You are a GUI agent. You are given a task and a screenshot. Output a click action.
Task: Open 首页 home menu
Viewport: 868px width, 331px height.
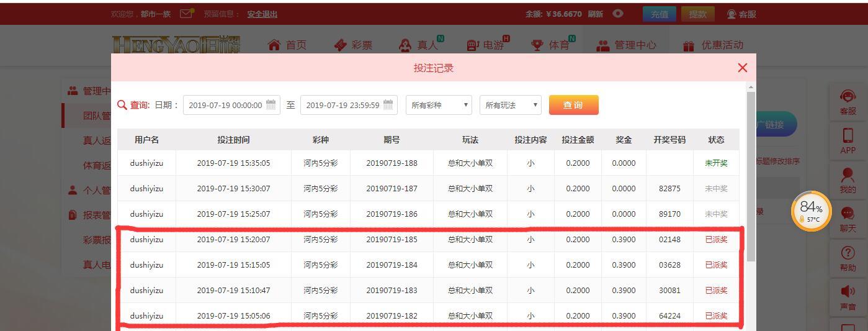(287, 45)
